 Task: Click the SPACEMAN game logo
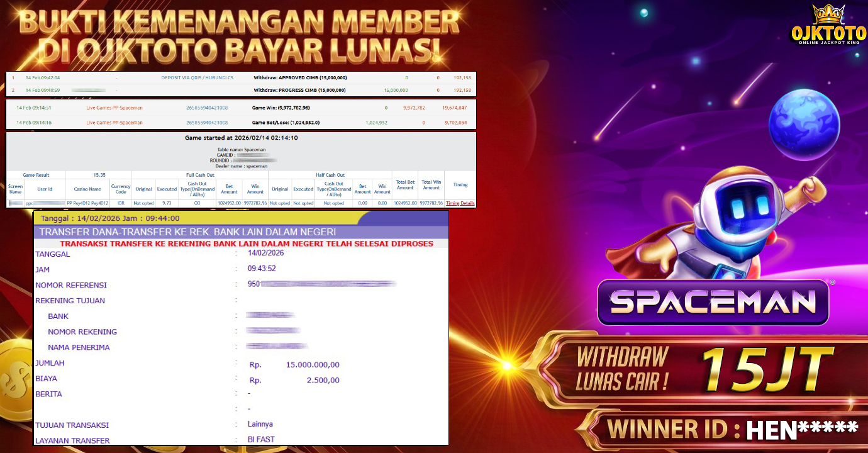(713, 303)
